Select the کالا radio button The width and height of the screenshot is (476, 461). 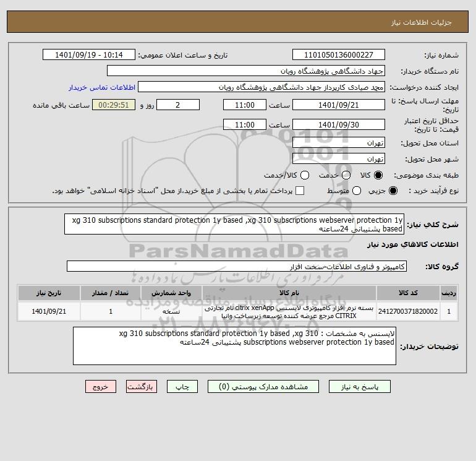pos(378,175)
